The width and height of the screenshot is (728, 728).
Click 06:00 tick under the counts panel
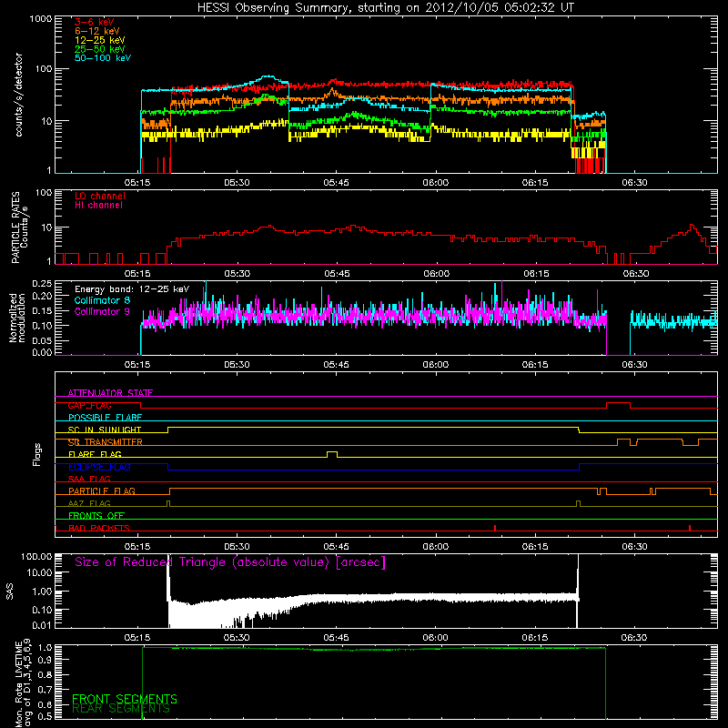[x=436, y=183]
